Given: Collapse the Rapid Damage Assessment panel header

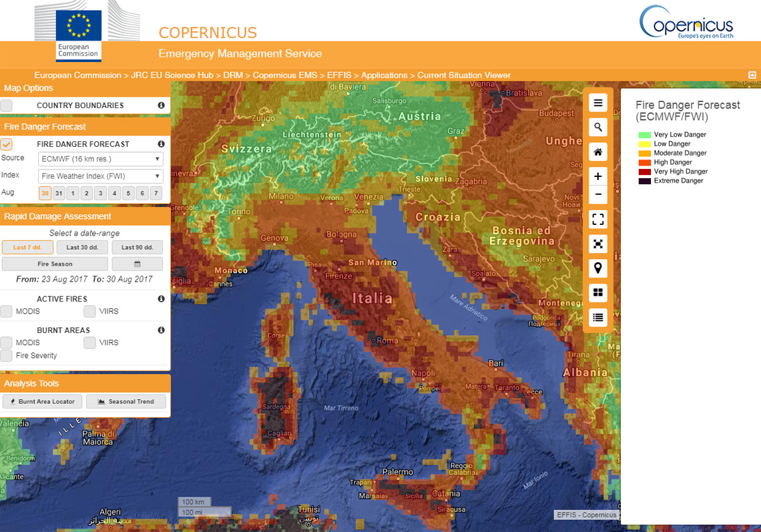Looking at the screenshot, I should click(85, 216).
